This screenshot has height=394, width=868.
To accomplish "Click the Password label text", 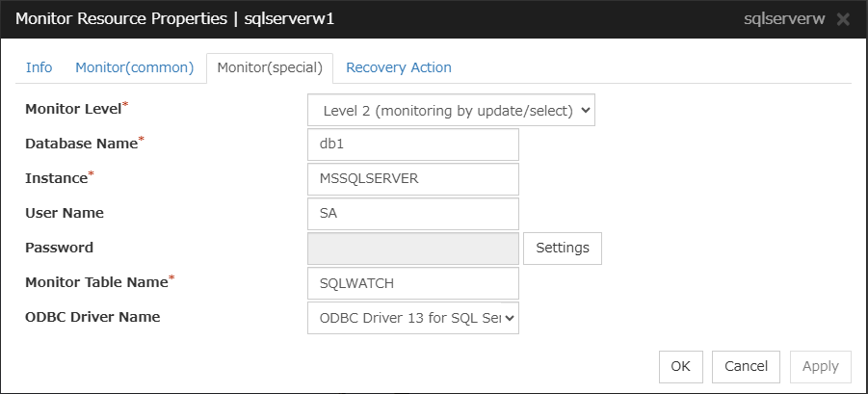I will (59, 248).
